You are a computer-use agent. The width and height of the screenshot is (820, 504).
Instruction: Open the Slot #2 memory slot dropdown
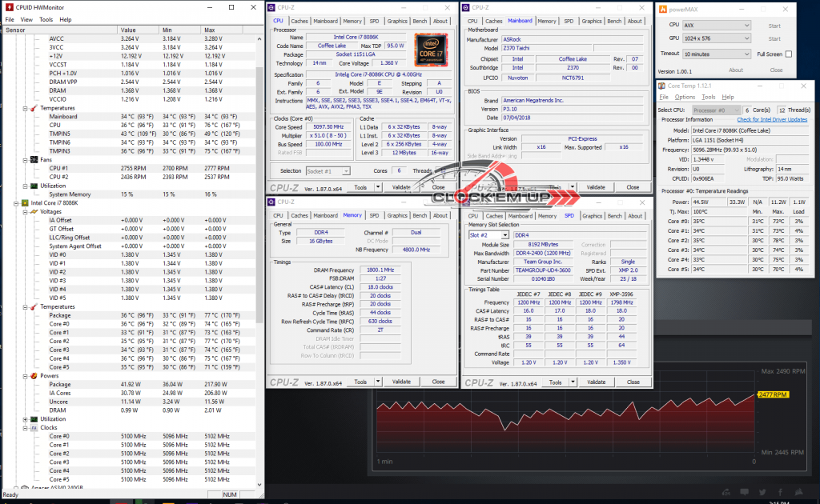[488, 235]
